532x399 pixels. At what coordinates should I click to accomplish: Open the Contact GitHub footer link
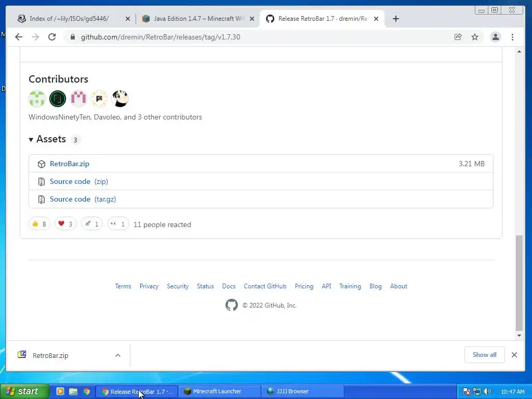point(265,286)
